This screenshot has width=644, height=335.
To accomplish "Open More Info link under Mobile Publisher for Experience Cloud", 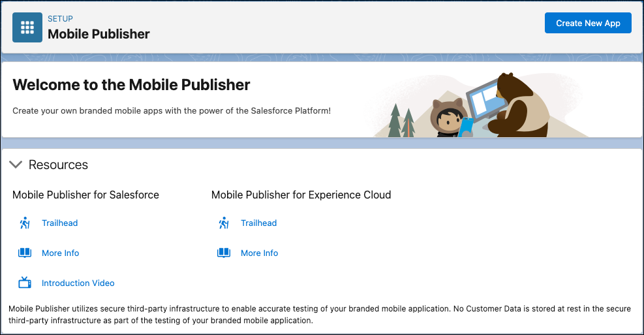I will pos(259,253).
